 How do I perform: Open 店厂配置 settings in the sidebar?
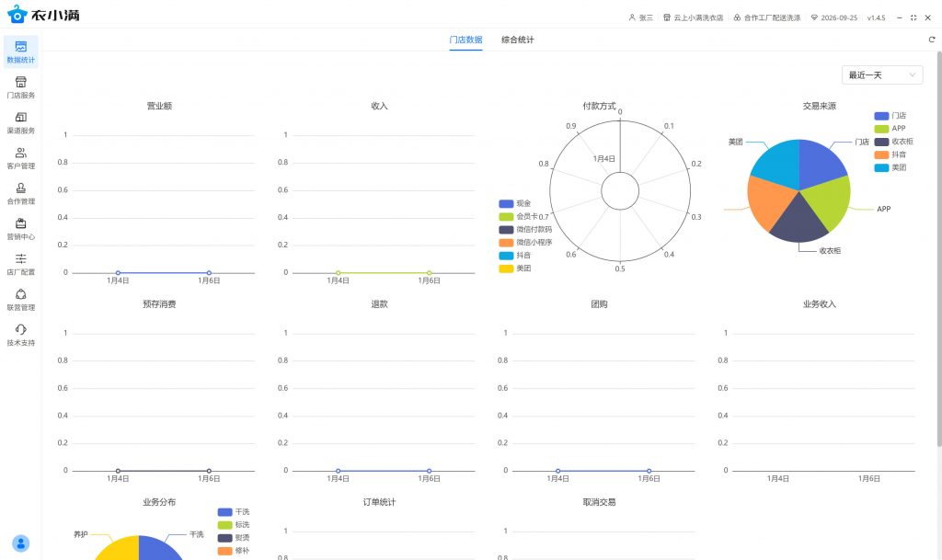point(20,264)
